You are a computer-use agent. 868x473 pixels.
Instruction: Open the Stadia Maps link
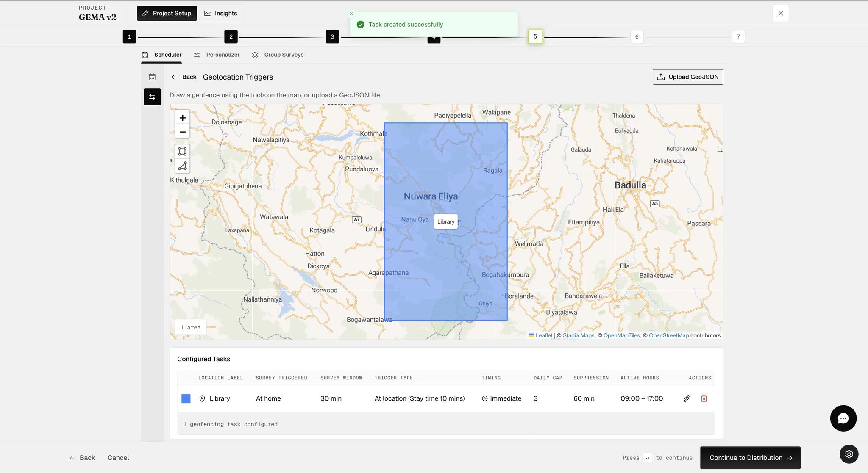click(579, 335)
